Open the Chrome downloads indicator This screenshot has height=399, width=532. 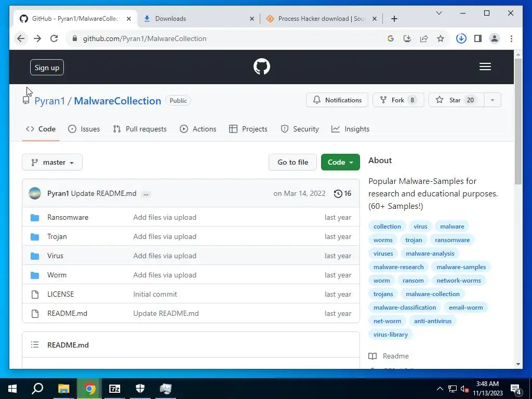(x=461, y=38)
